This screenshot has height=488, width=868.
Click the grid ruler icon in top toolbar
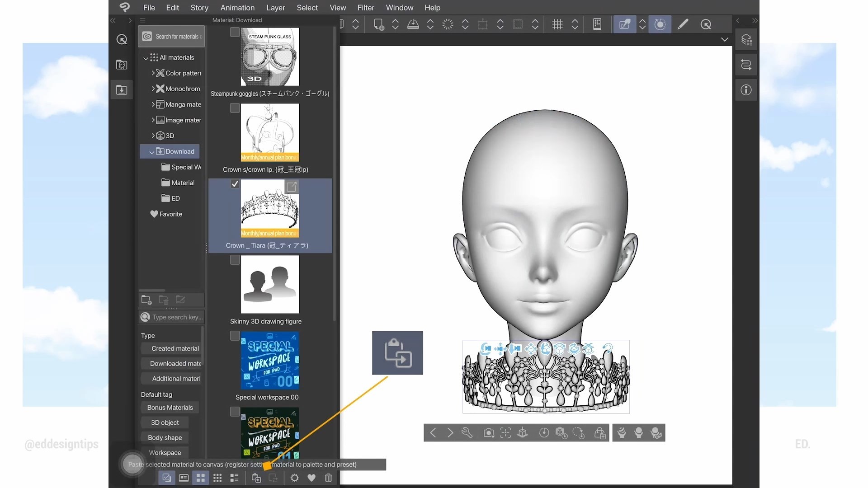point(557,24)
